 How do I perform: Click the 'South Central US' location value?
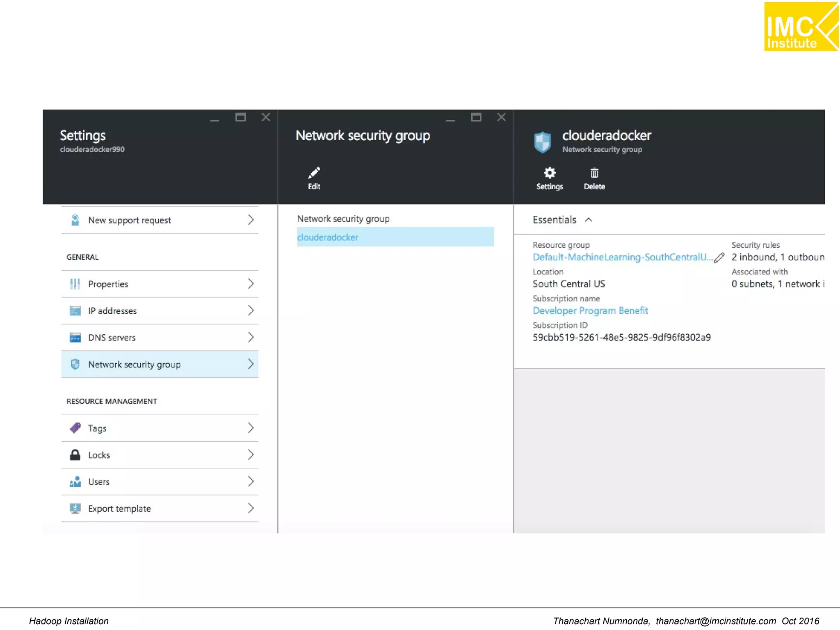point(569,284)
